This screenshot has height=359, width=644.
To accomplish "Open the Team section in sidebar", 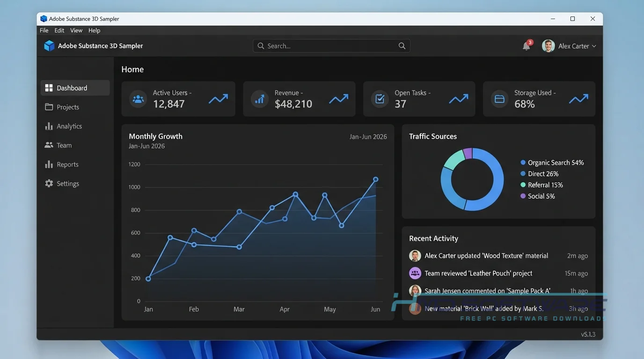I will click(x=75, y=145).
